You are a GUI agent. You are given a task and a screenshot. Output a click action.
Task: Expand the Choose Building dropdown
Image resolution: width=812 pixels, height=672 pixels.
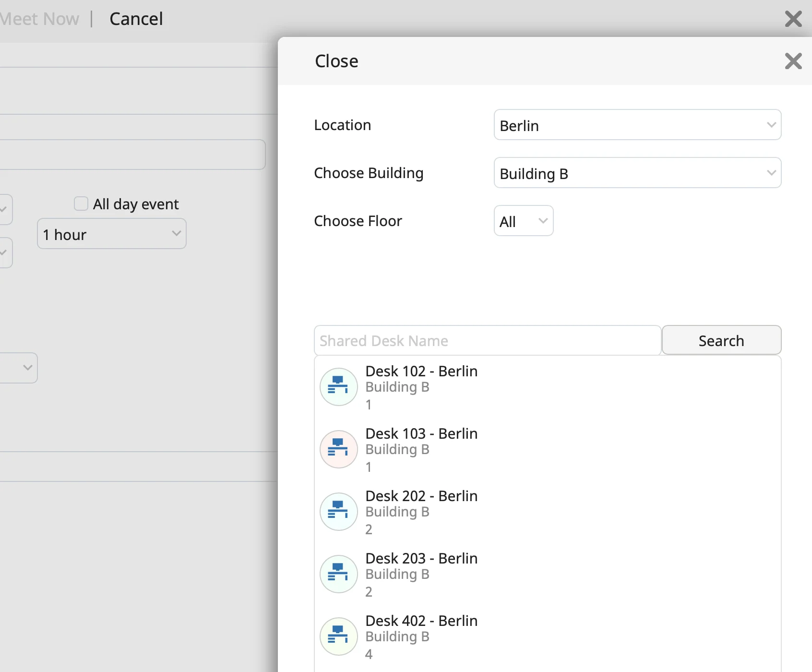pyautogui.click(x=637, y=173)
